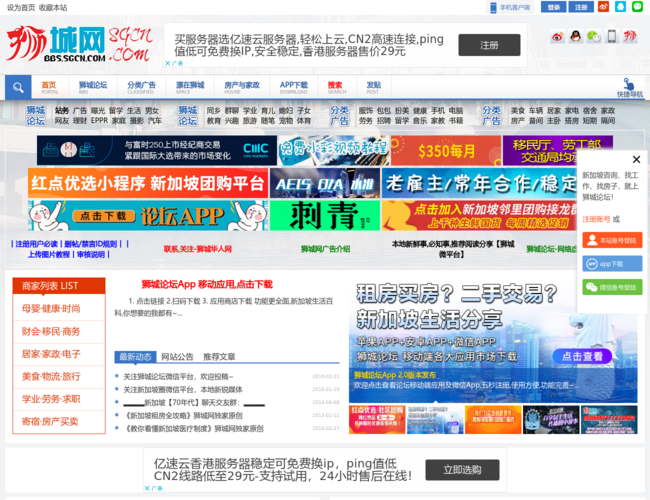Open the 免费水彩视频教程 banner
This screenshot has height=500, width=650.
[x=334, y=150]
